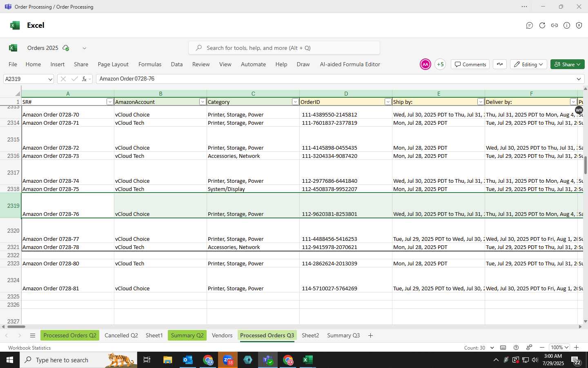Click the reload tab icon

(542, 25)
